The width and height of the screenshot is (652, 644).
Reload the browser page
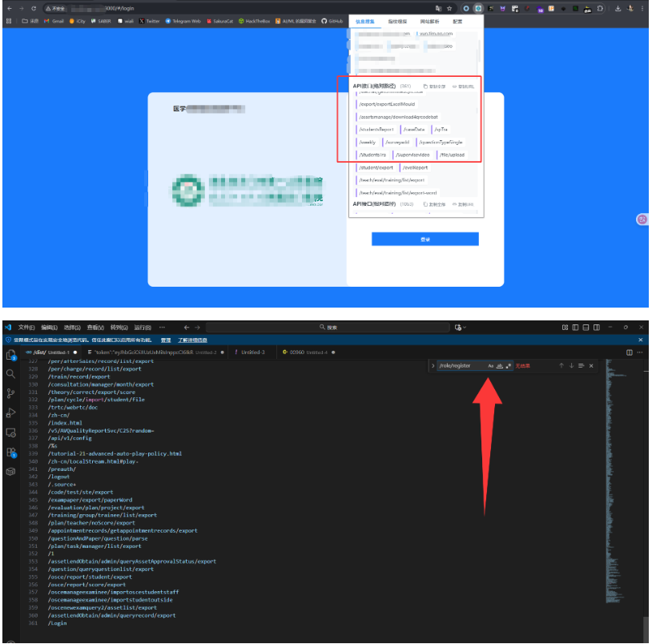tap(34, 8)
